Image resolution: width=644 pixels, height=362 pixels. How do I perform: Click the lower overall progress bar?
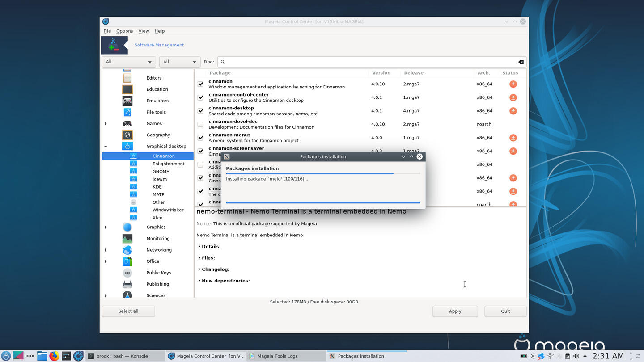click(323, 203)
